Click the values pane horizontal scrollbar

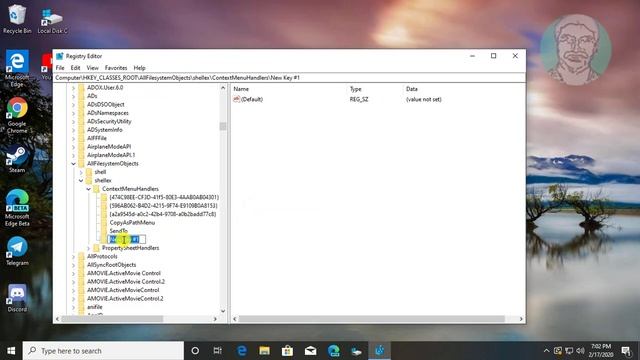(x=372, y=319)
